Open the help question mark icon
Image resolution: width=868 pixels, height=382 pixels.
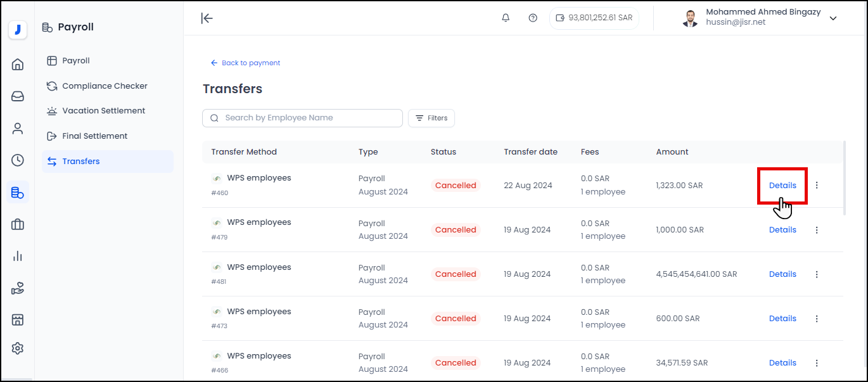point(533,18)
